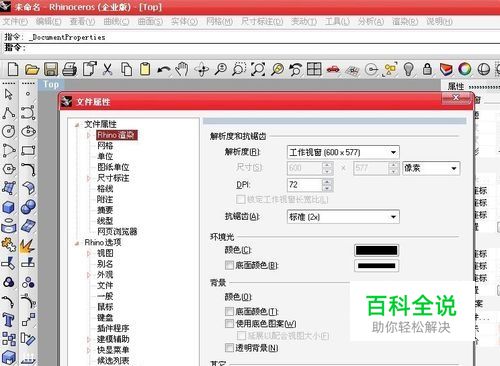The height and width of the screenshot is (366, 500).
Task: Select 键盘 under Rhino 选项
Action: click(105, 317)
